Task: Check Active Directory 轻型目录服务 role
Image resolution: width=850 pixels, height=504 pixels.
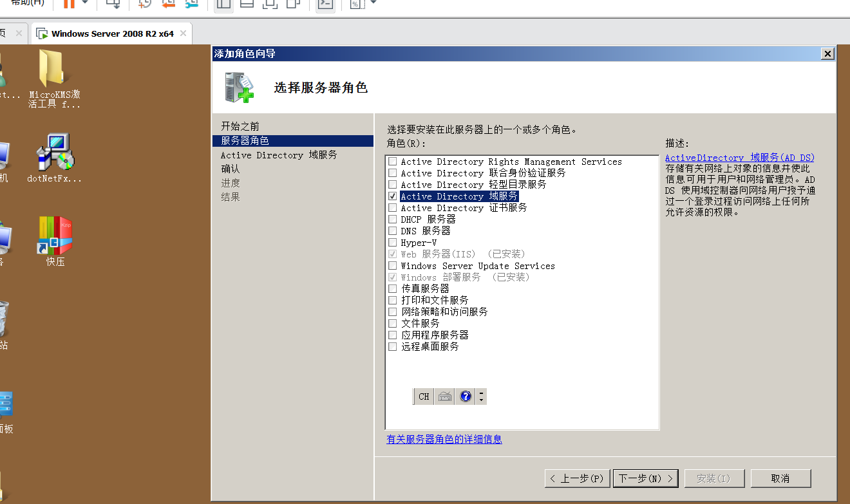Action: (393, 185)
